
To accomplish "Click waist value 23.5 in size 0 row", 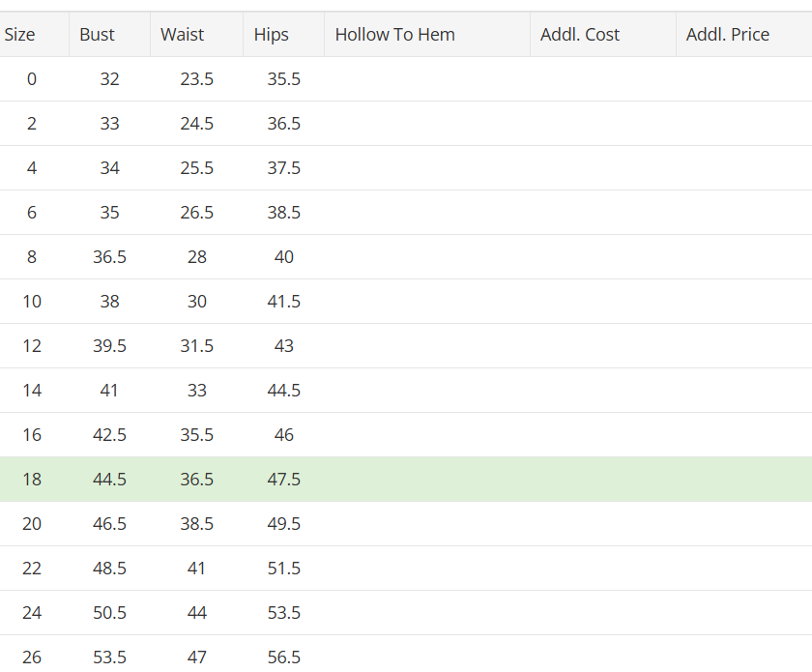I will click(x=196, y=79).
